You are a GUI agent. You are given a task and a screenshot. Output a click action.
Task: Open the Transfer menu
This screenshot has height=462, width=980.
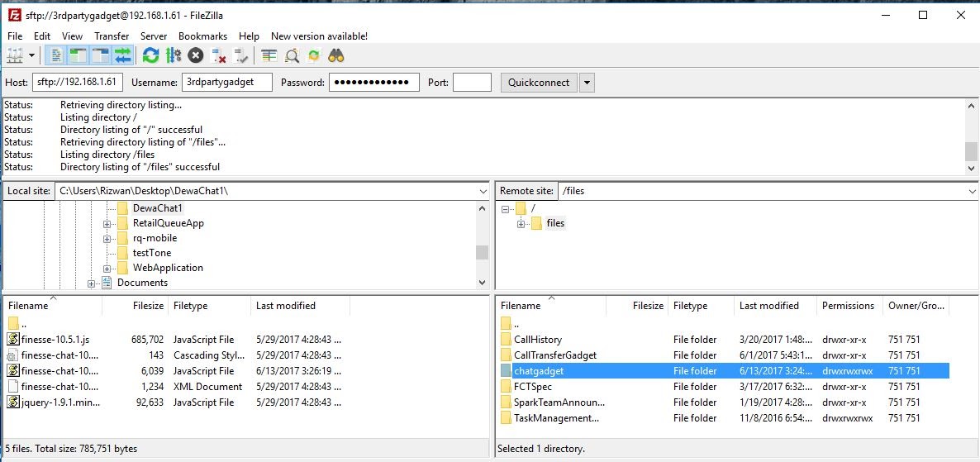pos(112,36)
